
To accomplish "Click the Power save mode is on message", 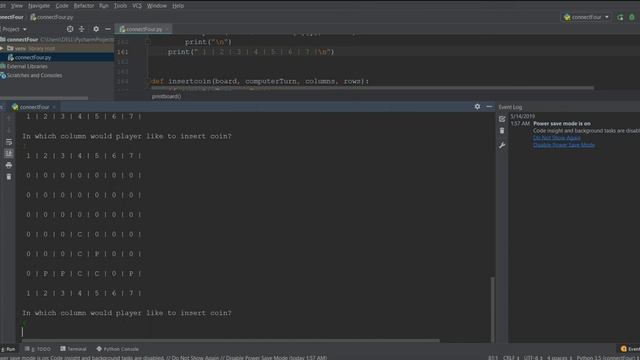I will 562,123.
